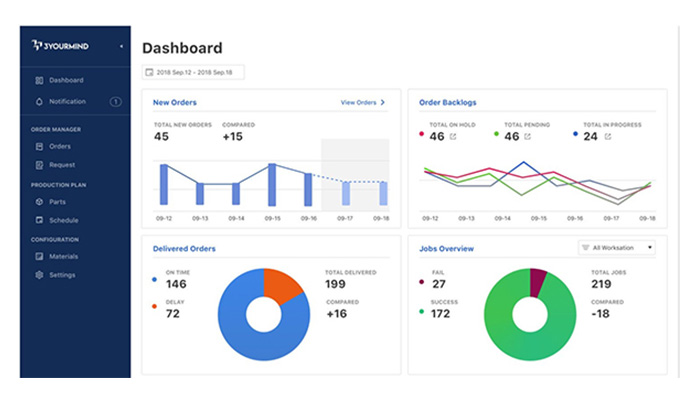Click the 3YOURMIND logo

tap(60, 46)
